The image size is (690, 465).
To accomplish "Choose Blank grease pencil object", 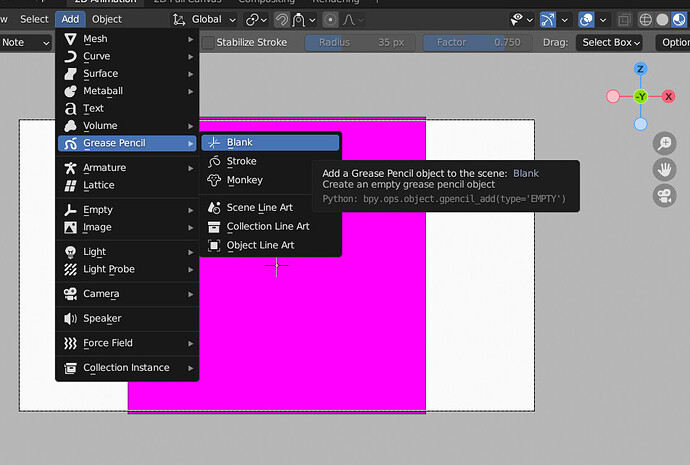I will tap(270, 143).
